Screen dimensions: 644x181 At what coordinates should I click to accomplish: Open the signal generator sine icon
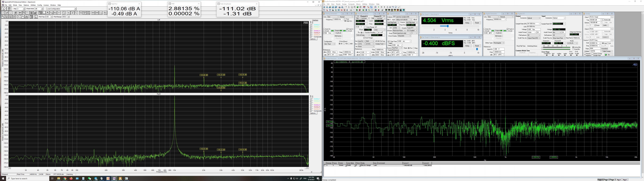pos(64,13)
